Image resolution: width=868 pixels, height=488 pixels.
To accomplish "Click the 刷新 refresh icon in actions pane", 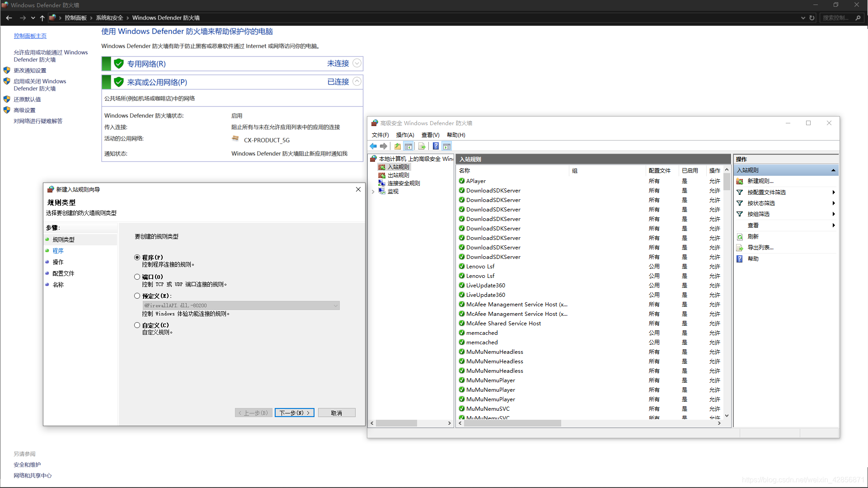I will click(740, 236).
